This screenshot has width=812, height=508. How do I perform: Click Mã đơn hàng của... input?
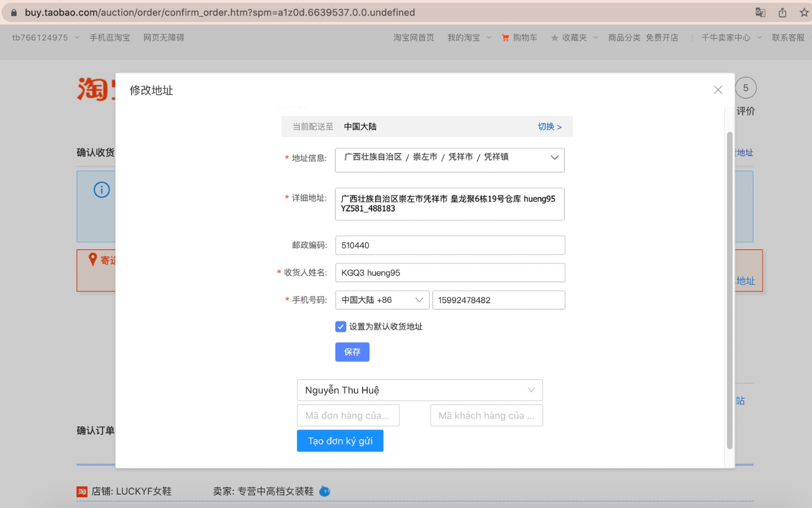[x=348, y=415]
